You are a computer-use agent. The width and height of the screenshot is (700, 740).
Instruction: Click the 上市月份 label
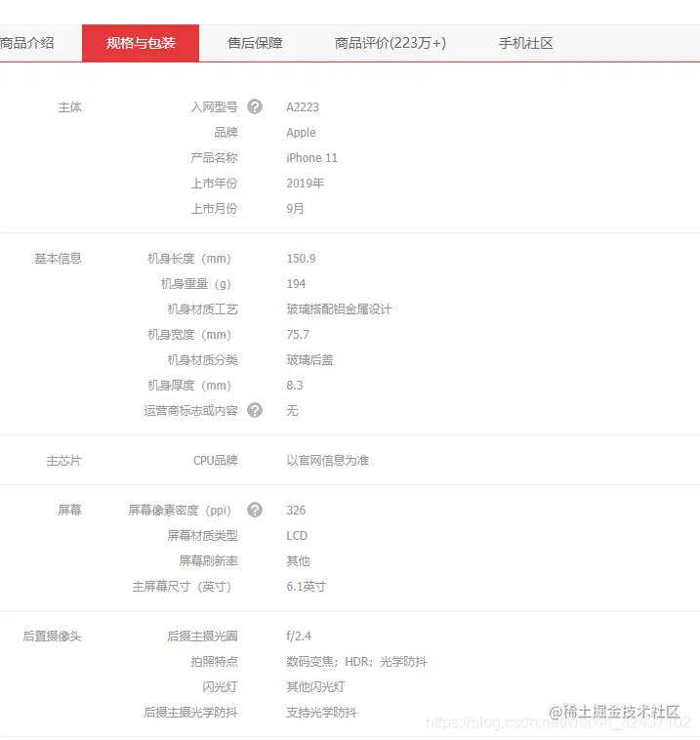[x=214, y=209]
